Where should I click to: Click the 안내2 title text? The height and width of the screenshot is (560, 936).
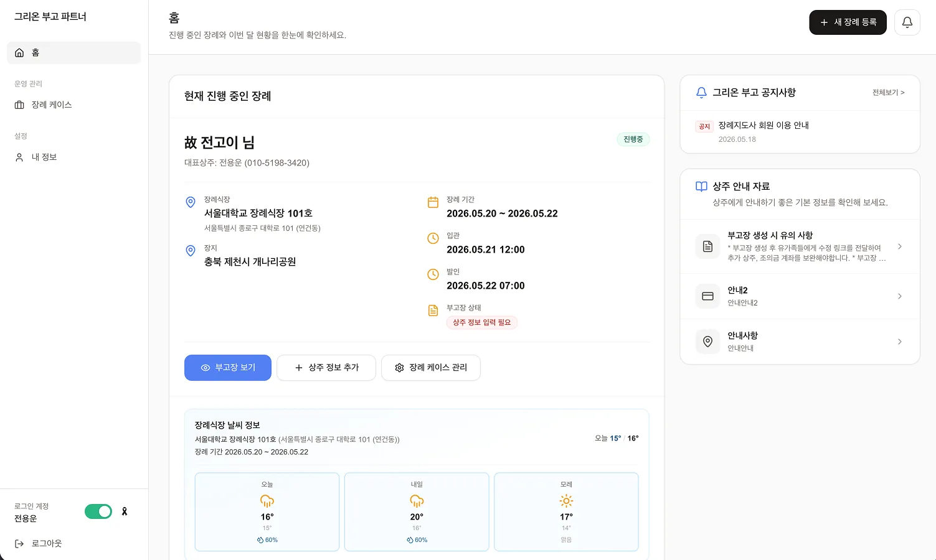pyautogui.click(x=737, y=291)
